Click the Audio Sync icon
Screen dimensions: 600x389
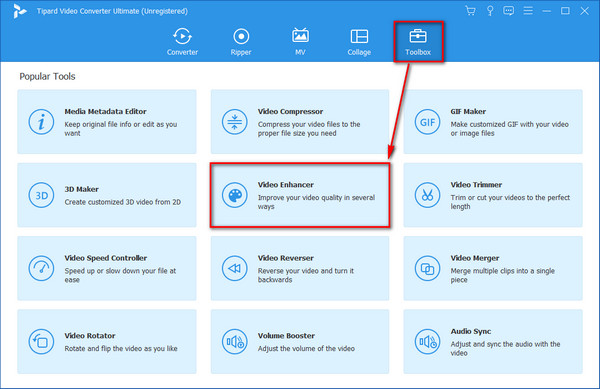pos(427,342)
